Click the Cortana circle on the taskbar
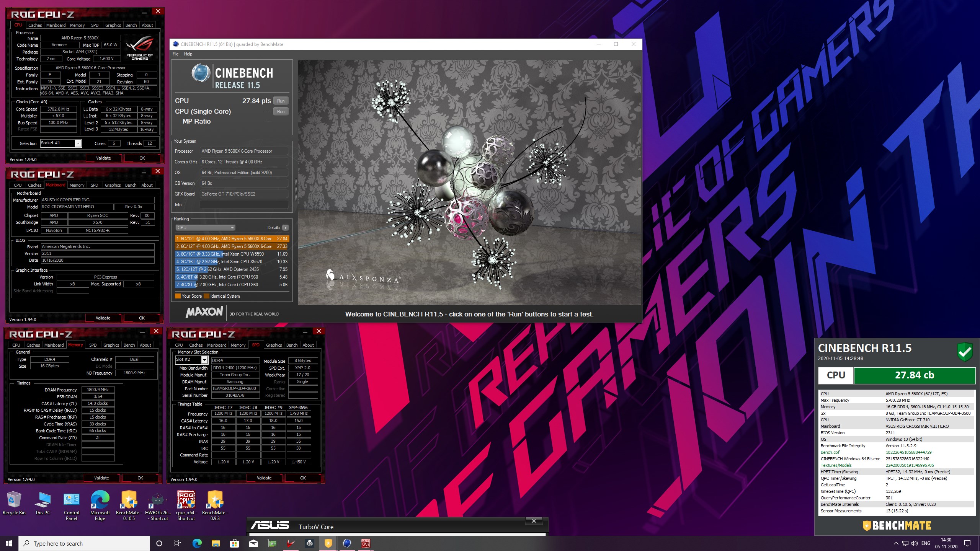The image size is (980, 551). [159, 543]
